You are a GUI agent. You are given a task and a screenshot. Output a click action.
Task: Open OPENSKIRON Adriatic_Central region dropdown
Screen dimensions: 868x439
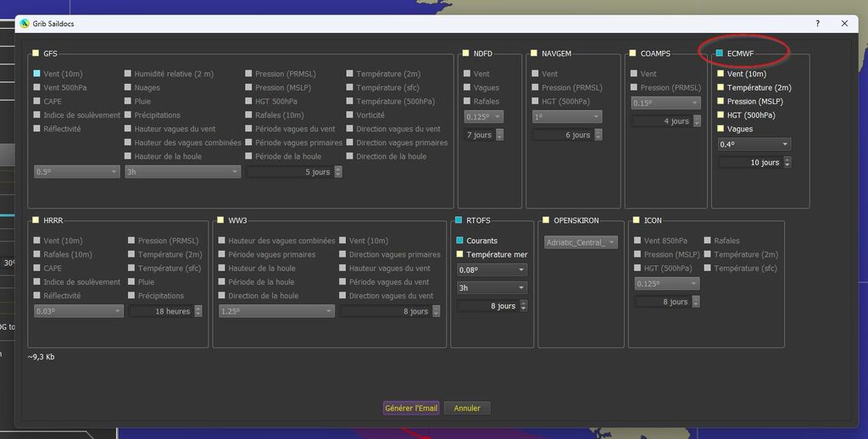tap(581, 242)
